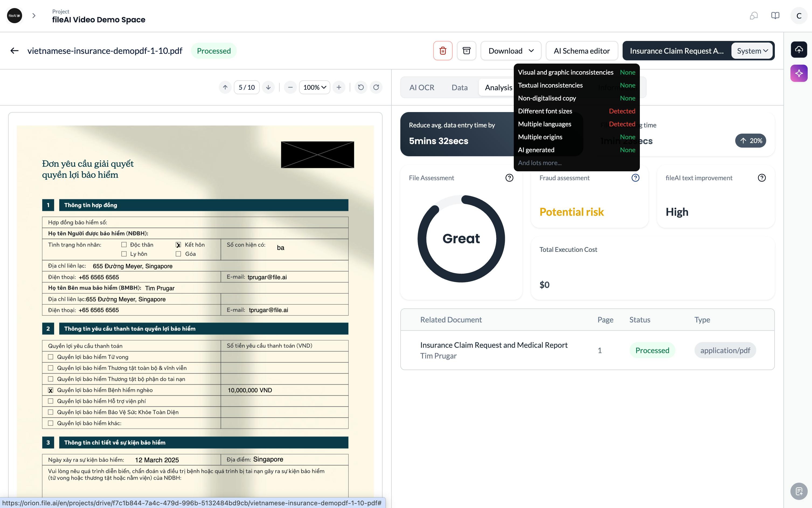Check Thương tật bộ phận do tai nạn box
Screen dimensions: 812x508
50,379
